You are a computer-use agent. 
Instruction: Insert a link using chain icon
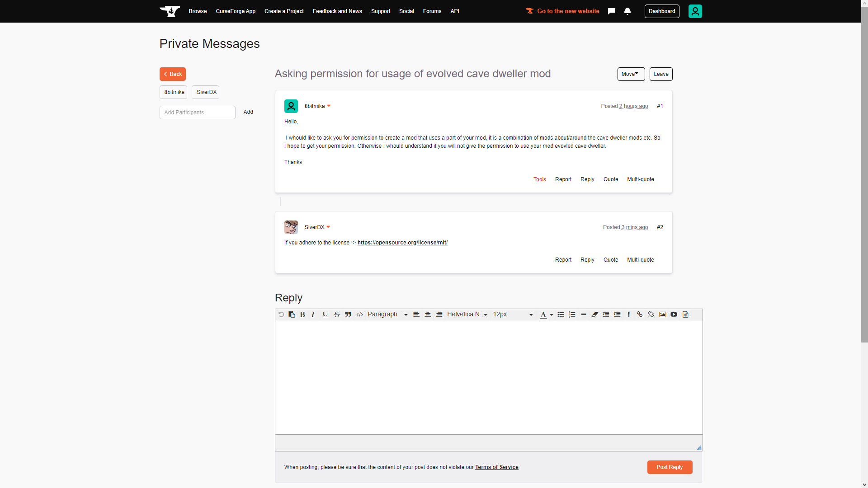pos(639,314)
